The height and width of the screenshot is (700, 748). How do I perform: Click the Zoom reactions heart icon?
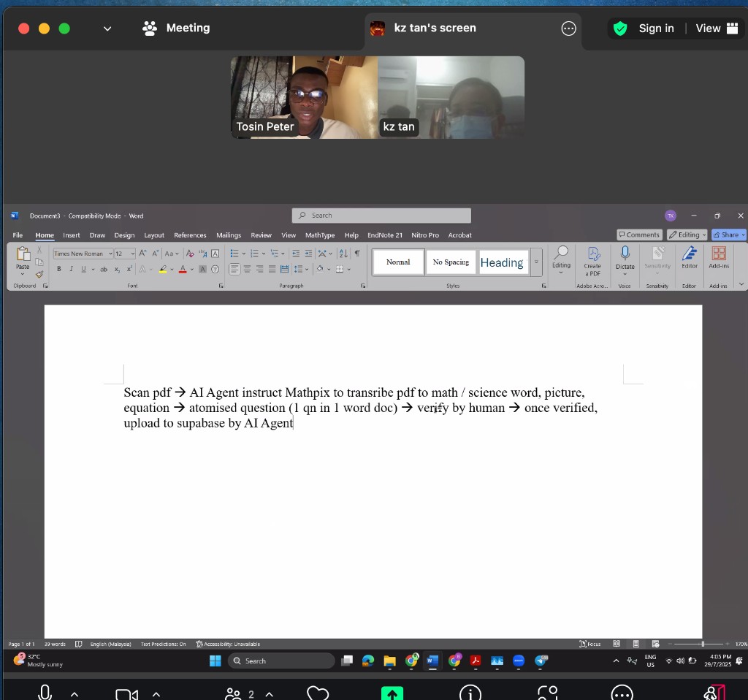pyautogui.click(x=318, y=693)
